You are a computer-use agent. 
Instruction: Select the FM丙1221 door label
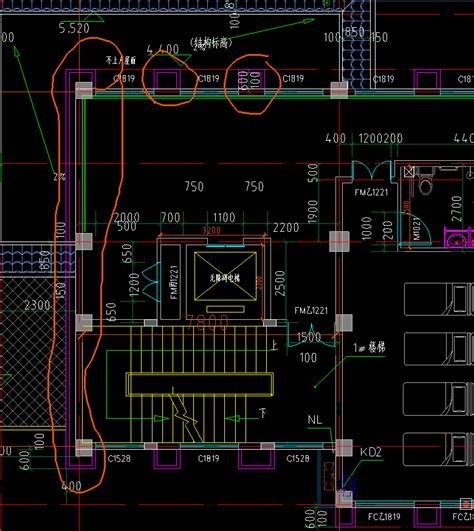(174, 282)
